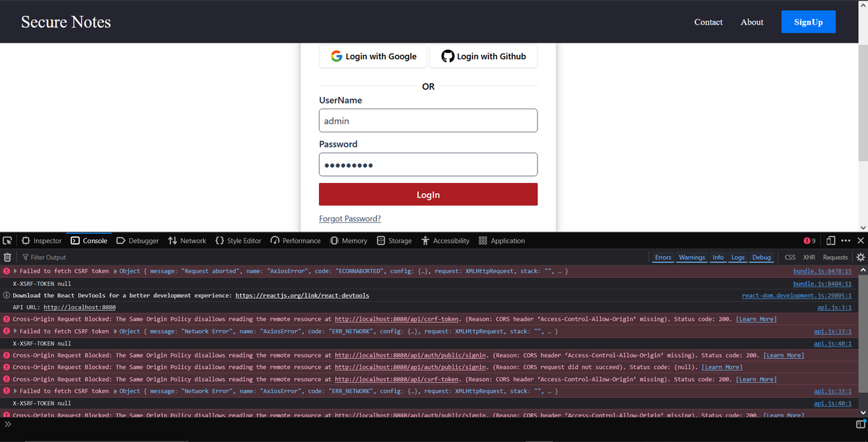Clear the web console output with trash icon
The image size is (868, 442).
coord(7,257)
